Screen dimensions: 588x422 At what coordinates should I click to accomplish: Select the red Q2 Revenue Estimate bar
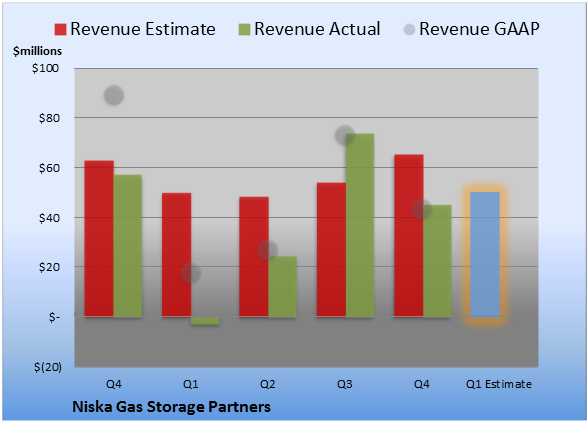(x=254, y=257)
